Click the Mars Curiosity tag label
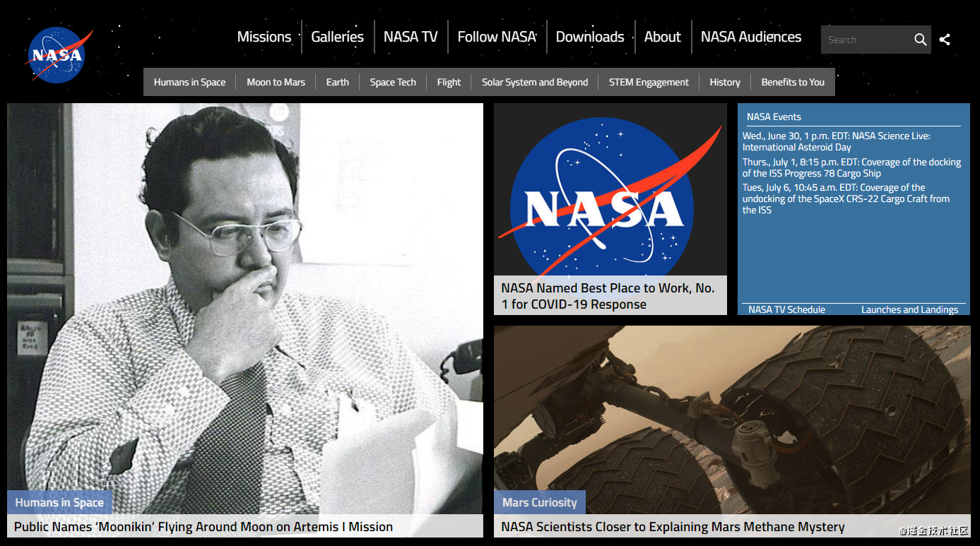 pyautogui.click(x=540, y=502)
